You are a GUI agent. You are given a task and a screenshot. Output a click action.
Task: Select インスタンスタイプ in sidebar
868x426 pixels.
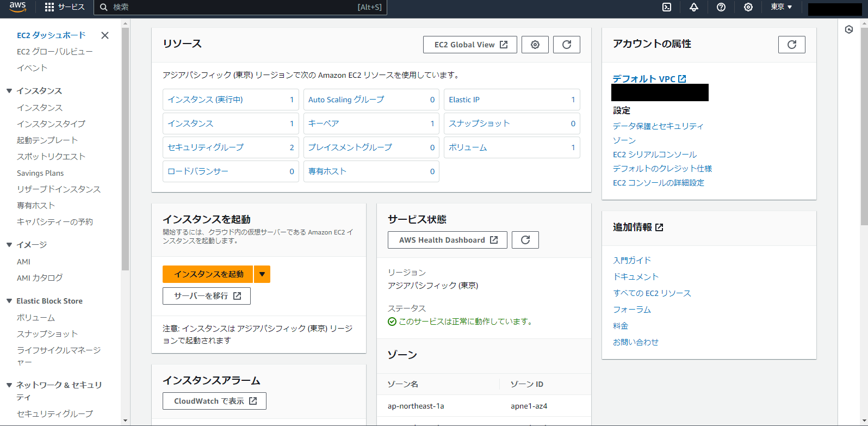click(x=51, y=124)
